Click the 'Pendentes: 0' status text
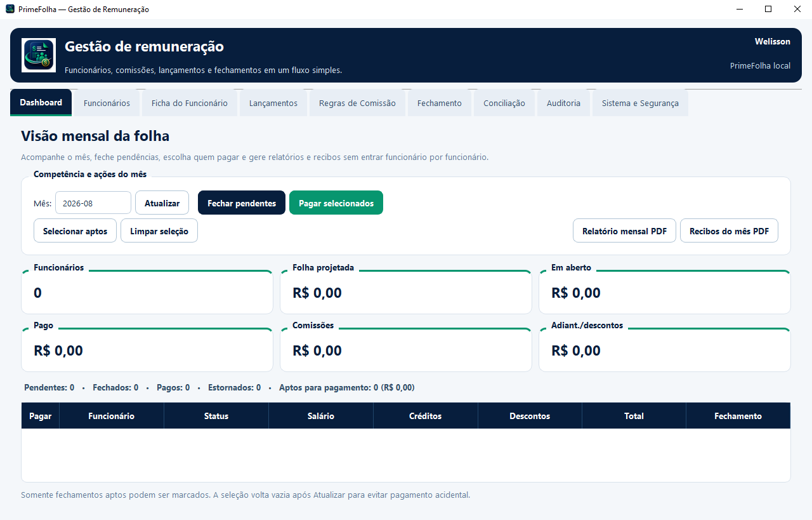 (49, 387)
